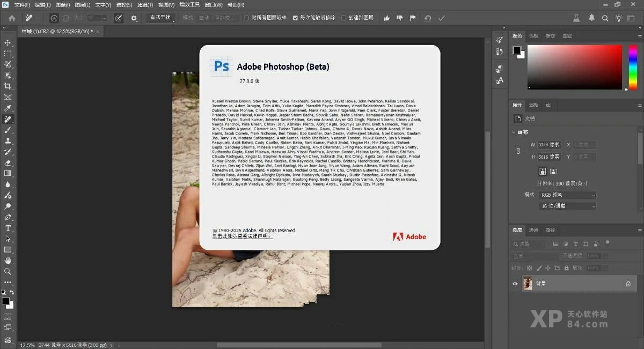The height and width of the screenshot is (349, 644).
Task: Click the canvas width W field
Action: pos(548,145)
